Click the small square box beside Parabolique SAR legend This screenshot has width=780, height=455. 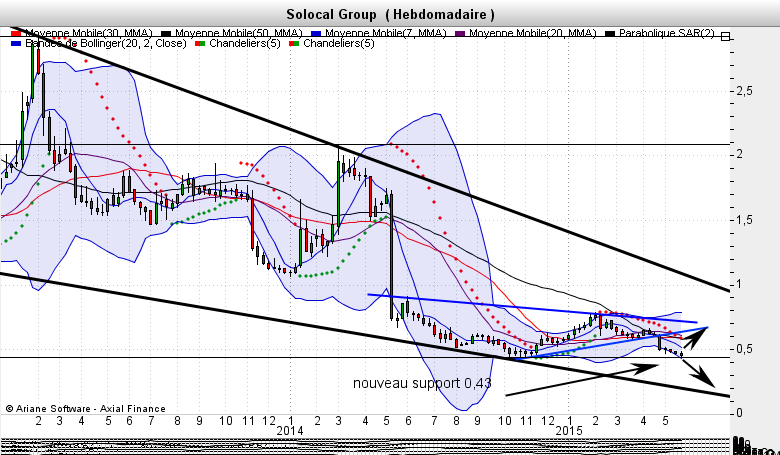tap(725, 37)
